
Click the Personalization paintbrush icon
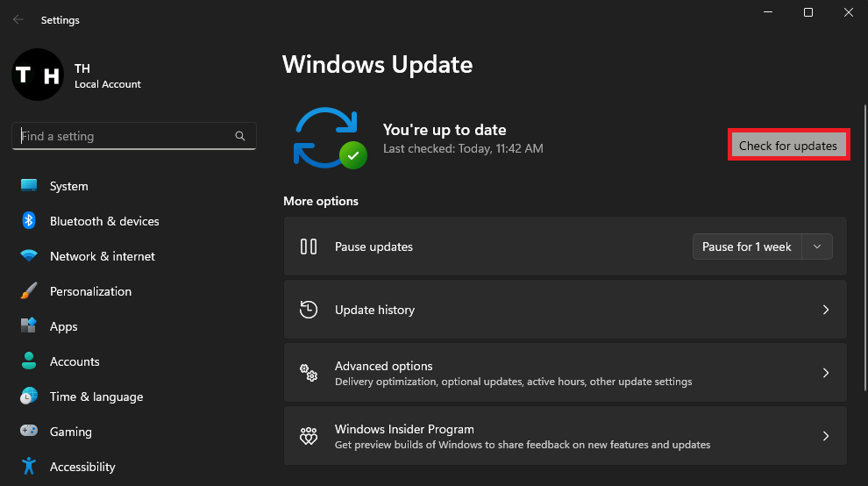29,290
